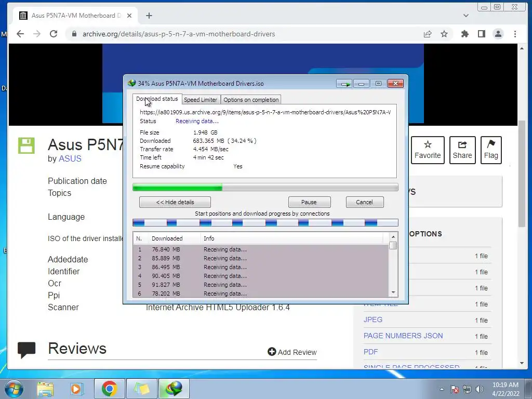Viewport: 532px width, 399px height.
Task: Click Internet Download Manager taskbar icon
Action: point(174,389)
